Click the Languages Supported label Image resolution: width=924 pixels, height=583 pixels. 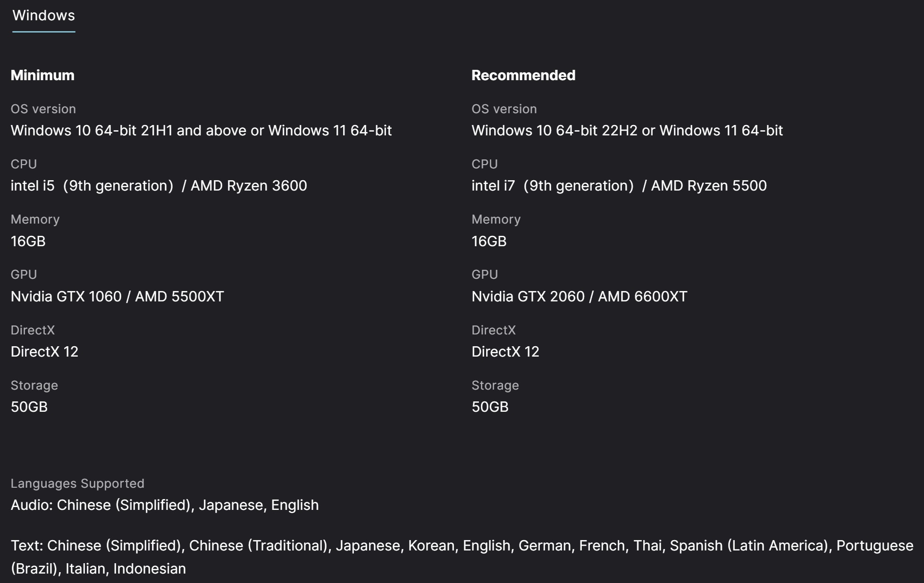tap(77, 483)
